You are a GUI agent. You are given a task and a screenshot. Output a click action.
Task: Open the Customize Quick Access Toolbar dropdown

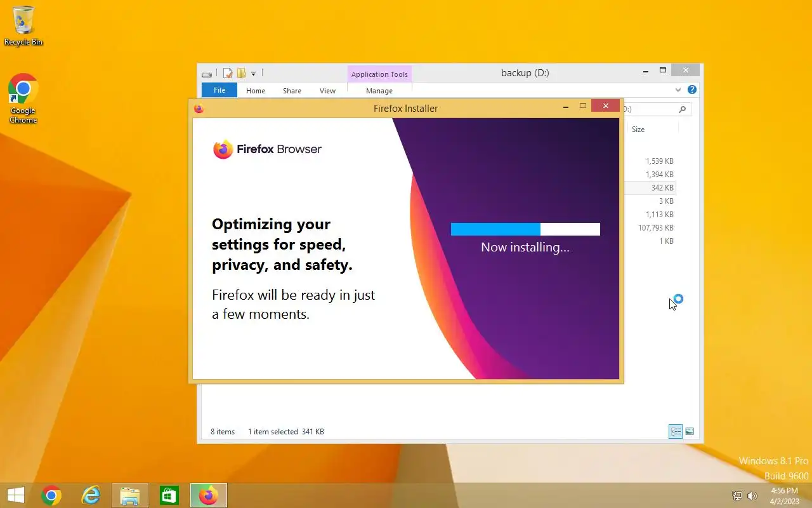tap(253, 74)
